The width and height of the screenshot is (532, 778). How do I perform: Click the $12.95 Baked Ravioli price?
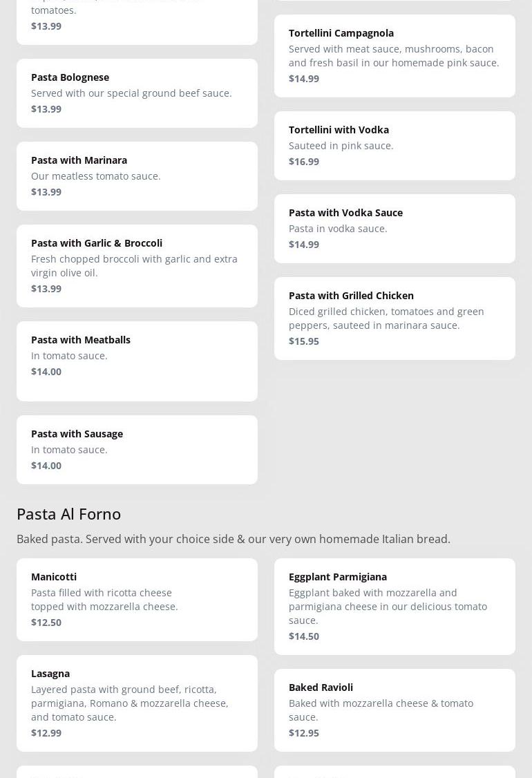[x=304, y=733]
